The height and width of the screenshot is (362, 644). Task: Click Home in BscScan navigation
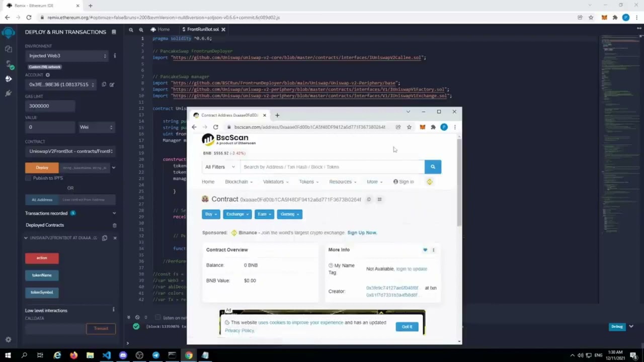click(x=208, y=182)
